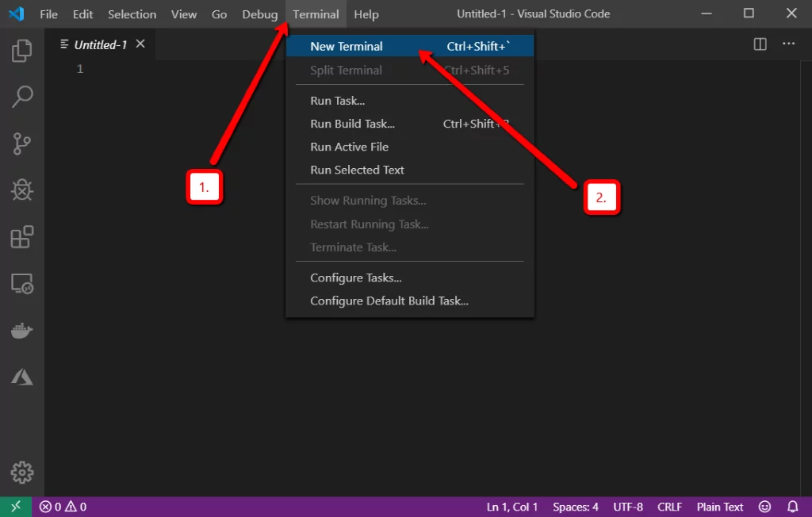Click Show Running Tasks... entry
The height and width of the screenshot is (517, 812).
pos(410,201)
